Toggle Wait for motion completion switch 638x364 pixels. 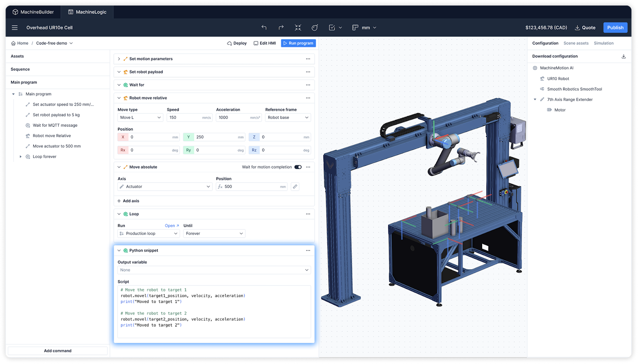click(x=298, y=167)
